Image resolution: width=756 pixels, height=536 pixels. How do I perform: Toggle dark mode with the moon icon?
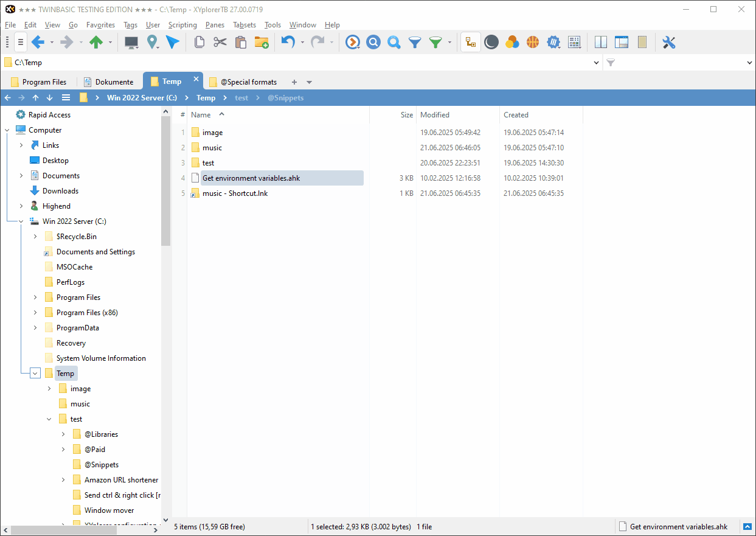click(x=491, y=42)
